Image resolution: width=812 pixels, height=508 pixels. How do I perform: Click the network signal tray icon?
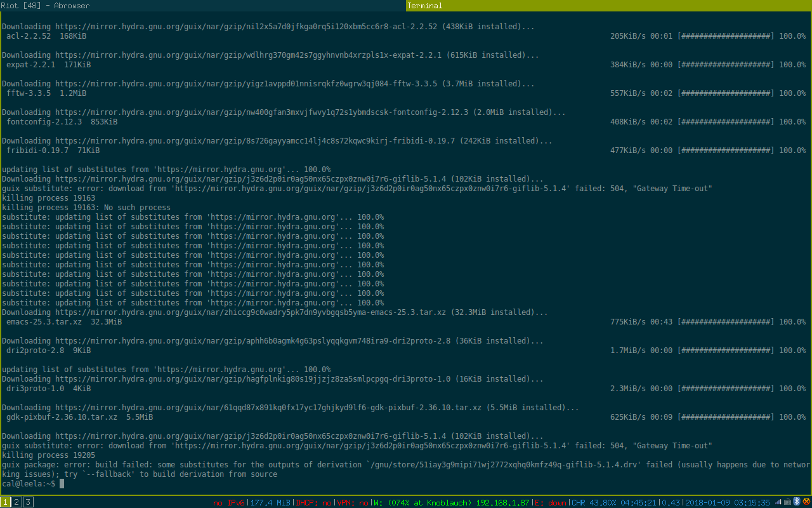778,502
